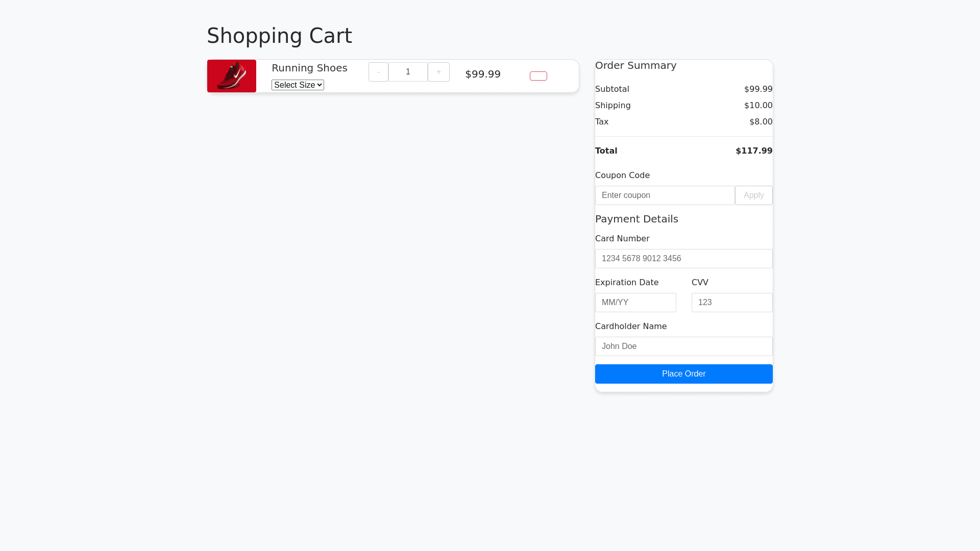Focus the MM/YY expiration date field
This screenshot has height=551, width=980.
tap(635, 303)
